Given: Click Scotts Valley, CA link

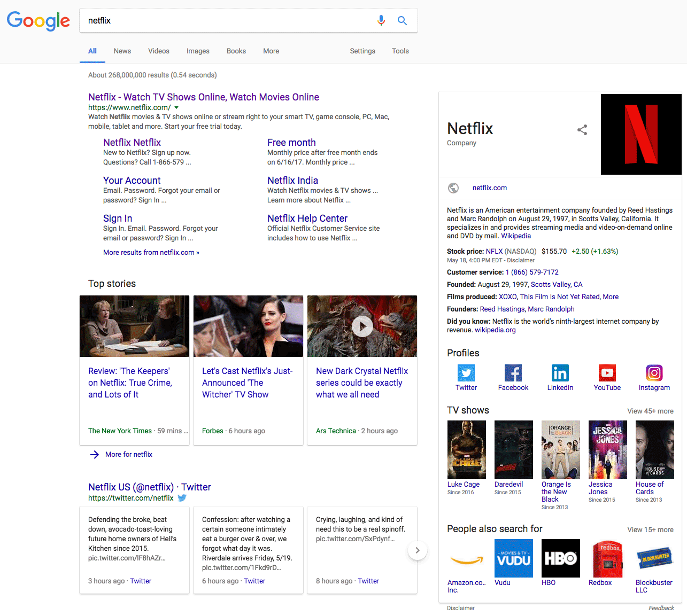Looking at the screenshot, I should coord(557,285).
